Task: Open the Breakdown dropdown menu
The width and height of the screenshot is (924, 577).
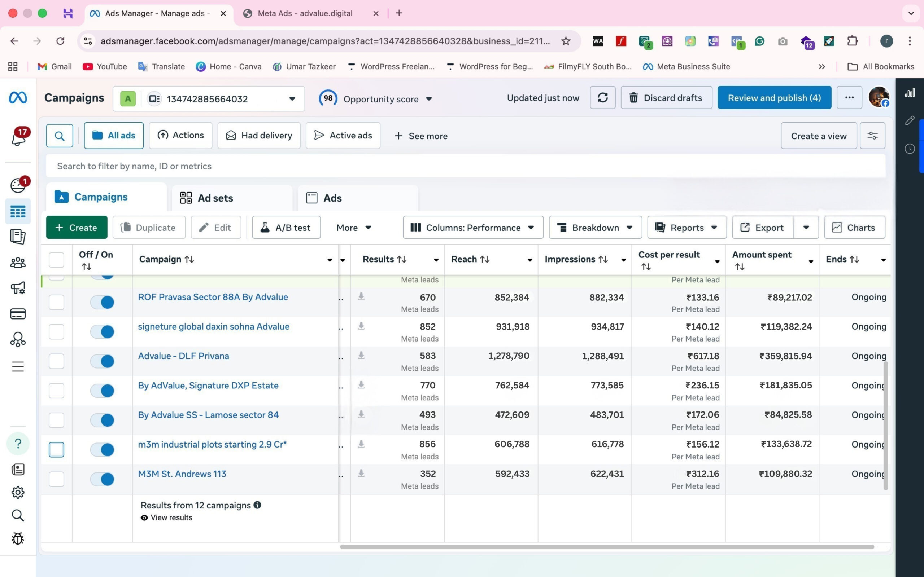Action: pyautogui.click(x=595, y=228)
